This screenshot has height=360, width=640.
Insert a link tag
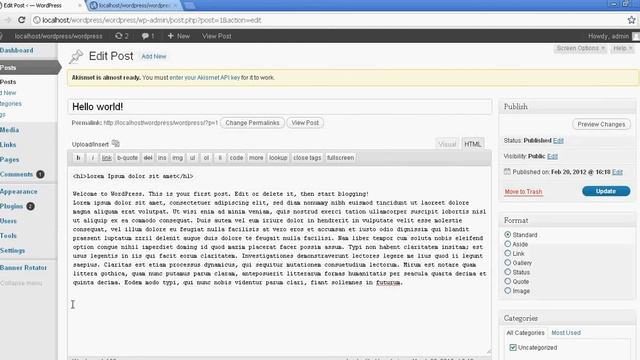107,158
